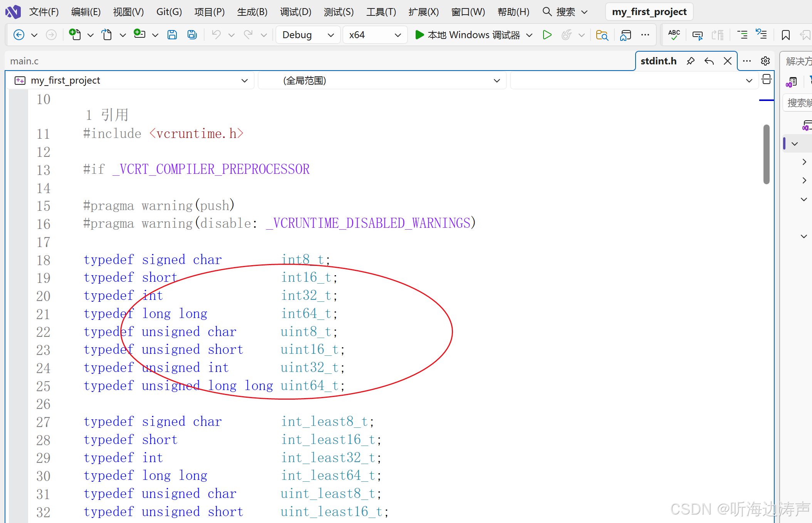Click _VCRT_COMPILER_PREPROCESSOR macro

point(211,169)
